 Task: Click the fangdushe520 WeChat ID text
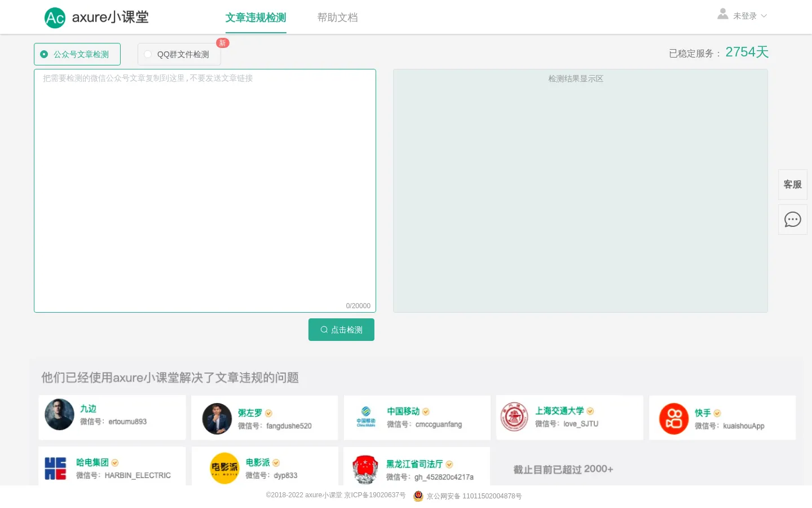pyautogui.click(x=289, y=426)
